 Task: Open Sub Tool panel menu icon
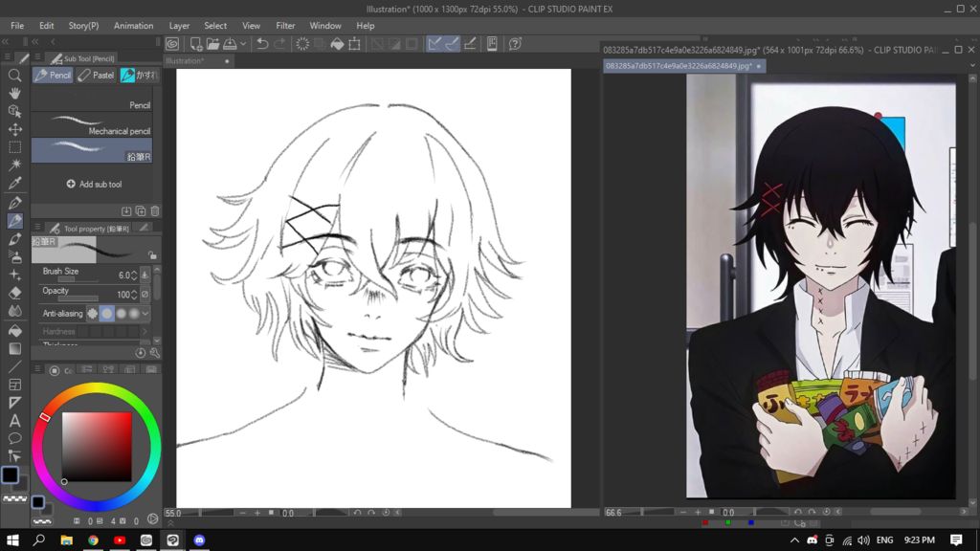coord(37,58)
